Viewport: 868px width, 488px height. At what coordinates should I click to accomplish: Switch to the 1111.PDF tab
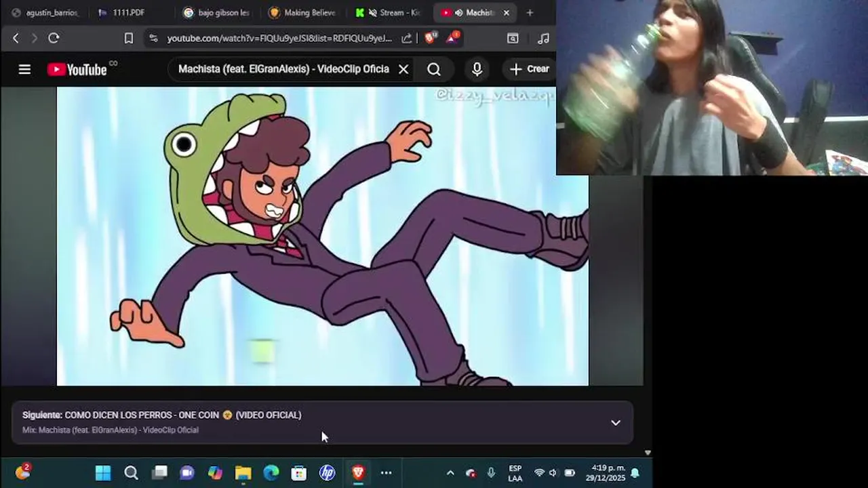(129, 13)
